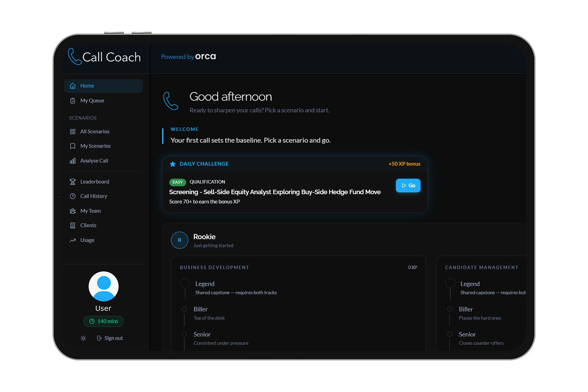Click the clock icon in 140 mins badge

[92, 321]
